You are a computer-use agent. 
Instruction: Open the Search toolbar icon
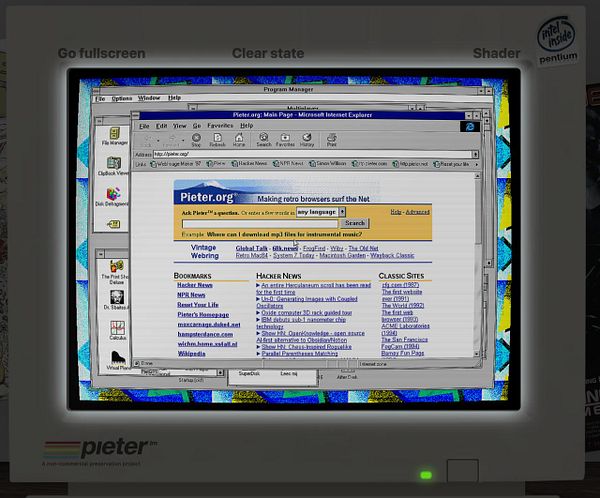(x=264, y=140)
